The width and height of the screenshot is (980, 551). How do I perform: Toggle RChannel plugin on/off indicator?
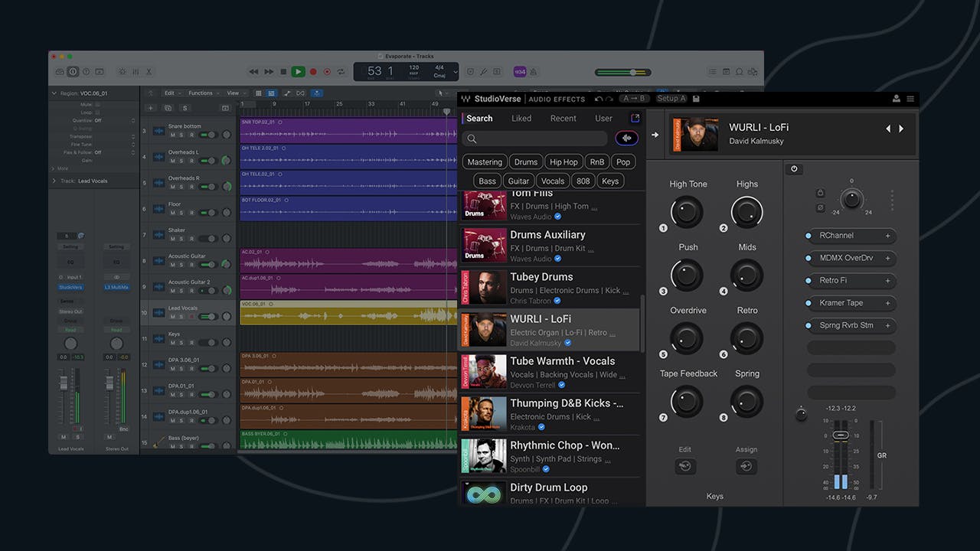pos(808,236)
